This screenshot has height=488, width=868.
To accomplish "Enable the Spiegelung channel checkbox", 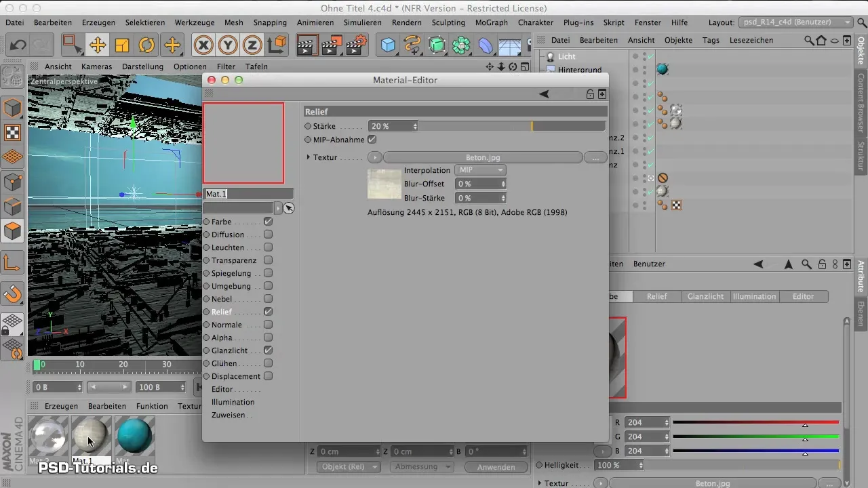I will click(x=269, y=273).
